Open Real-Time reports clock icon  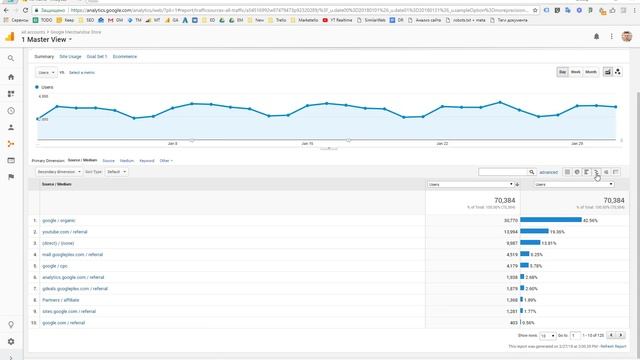click(11, 111)
